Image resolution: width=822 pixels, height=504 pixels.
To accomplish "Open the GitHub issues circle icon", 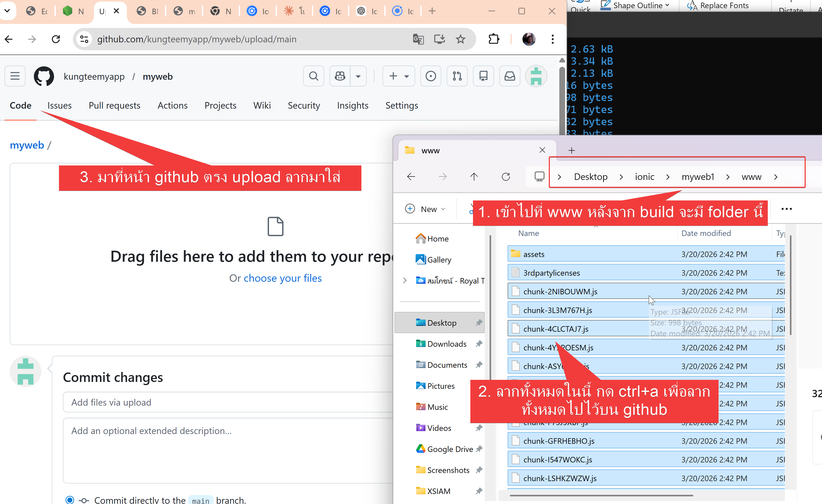I will point(430,76).
